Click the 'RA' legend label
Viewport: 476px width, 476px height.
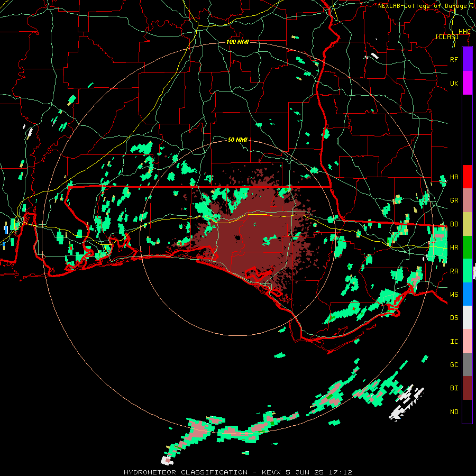pos(454,271)
